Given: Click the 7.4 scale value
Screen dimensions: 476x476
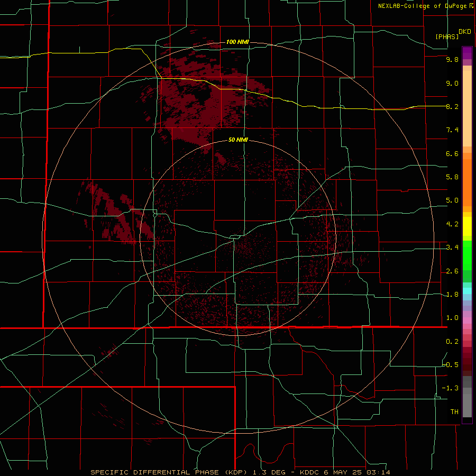Looking at the screenshot, I should pos(452,130).
